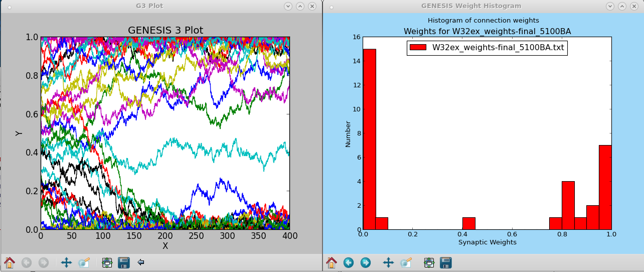Click legend label W32ex_weights-final_5100BA.txt
Viewport: 644px width, 272px height.
click(498, 48)
